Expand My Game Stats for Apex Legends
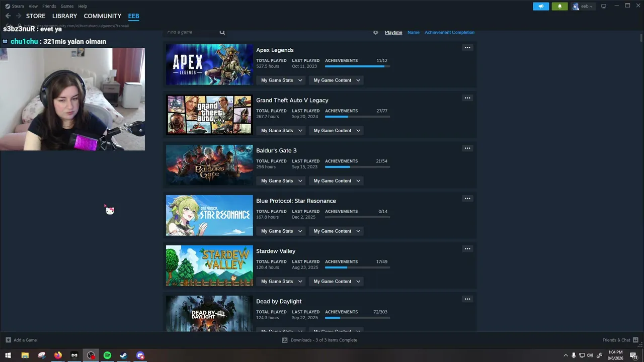Image resolution: width=644 pixels, height=362 pixels. pyautogui.click(x=282, y=80)
